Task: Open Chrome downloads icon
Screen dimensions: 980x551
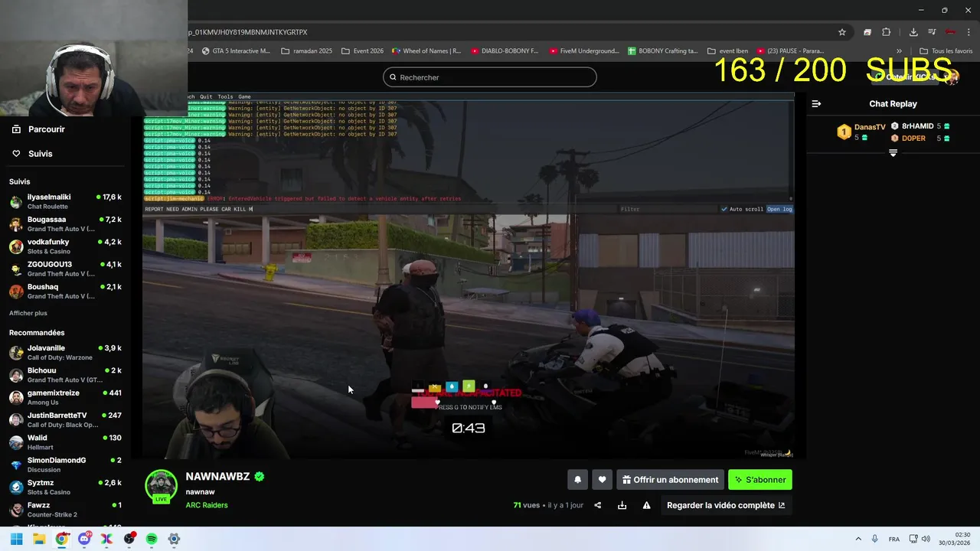Action: 913,32
